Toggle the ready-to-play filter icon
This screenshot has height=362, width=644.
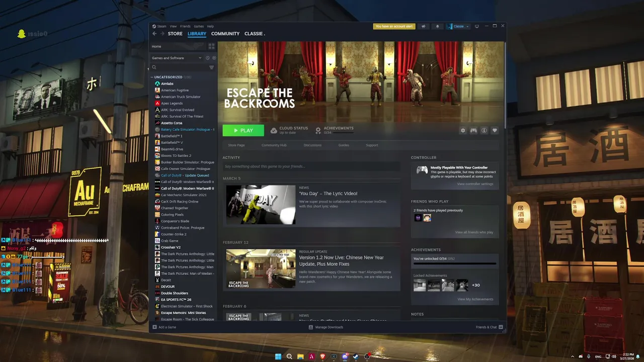tap(214, 58)
